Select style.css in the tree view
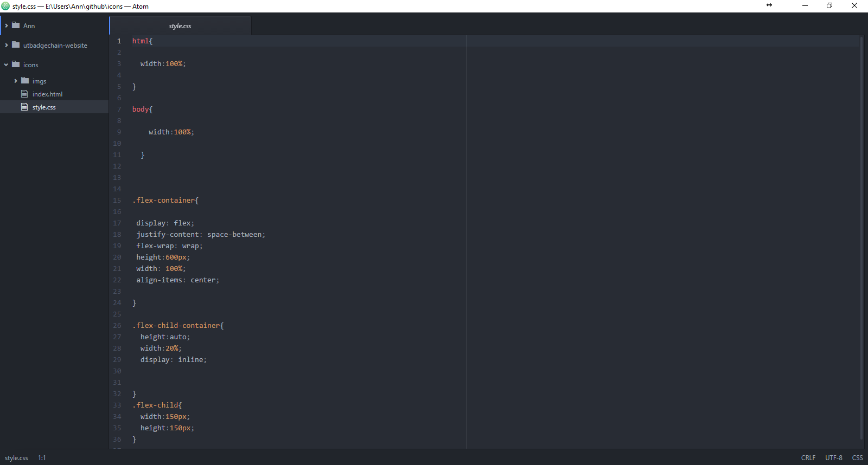868x465 pixels. 44,107
